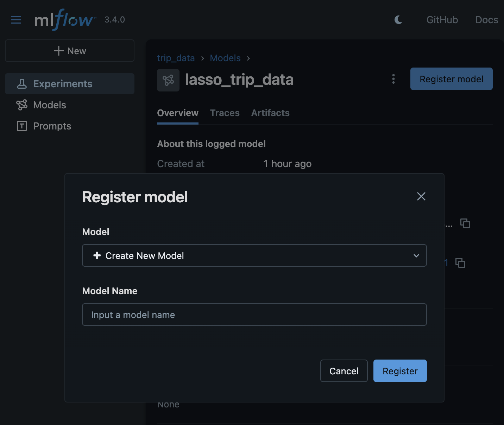Viewport: 504px width, 425px height.
Task: Click the New button in sidebar
Action: click(x=70, y=51)
